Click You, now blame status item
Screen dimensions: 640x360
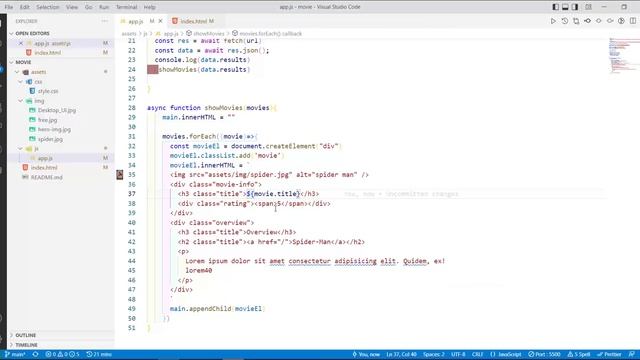(x=366, y=354)
